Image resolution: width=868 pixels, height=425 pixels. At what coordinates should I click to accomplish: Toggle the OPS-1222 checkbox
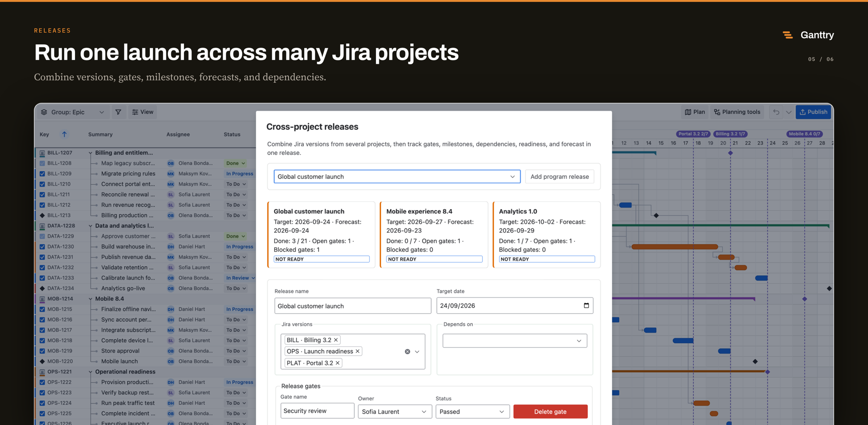click(x=42, y=382)
